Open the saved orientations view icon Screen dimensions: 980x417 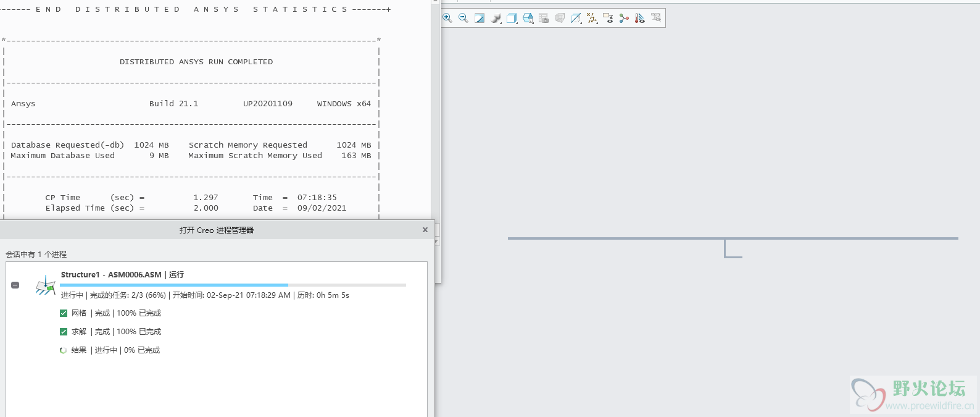[x=528, y=19]
